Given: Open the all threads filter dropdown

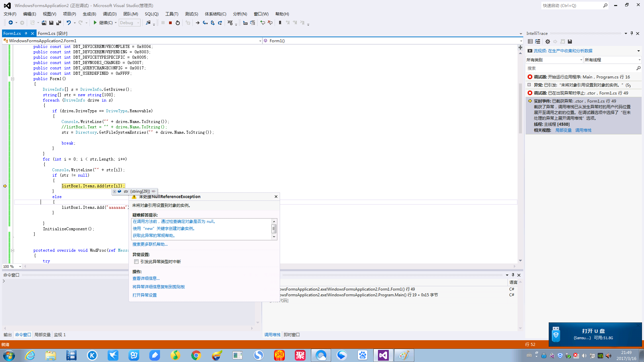Looking at the screenshot, I should [612, 60].
